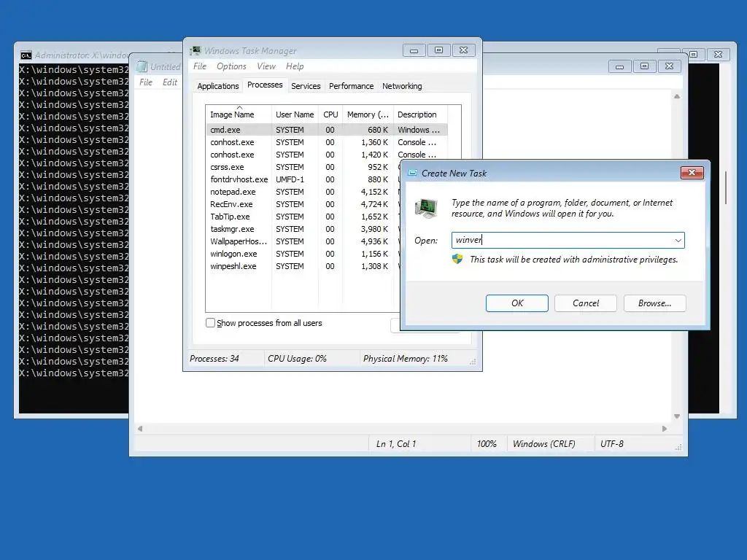
Task: Close the Notepad window
Action: pos(670,66)
